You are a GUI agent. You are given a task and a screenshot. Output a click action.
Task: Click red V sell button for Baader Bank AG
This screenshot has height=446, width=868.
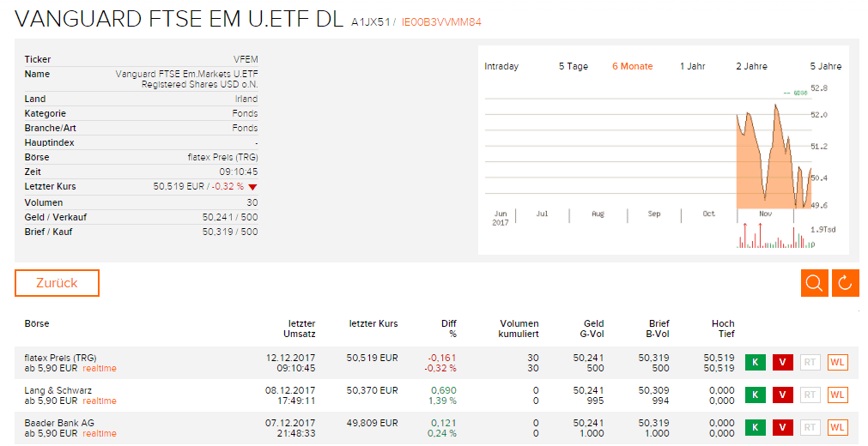coord(783,428)
